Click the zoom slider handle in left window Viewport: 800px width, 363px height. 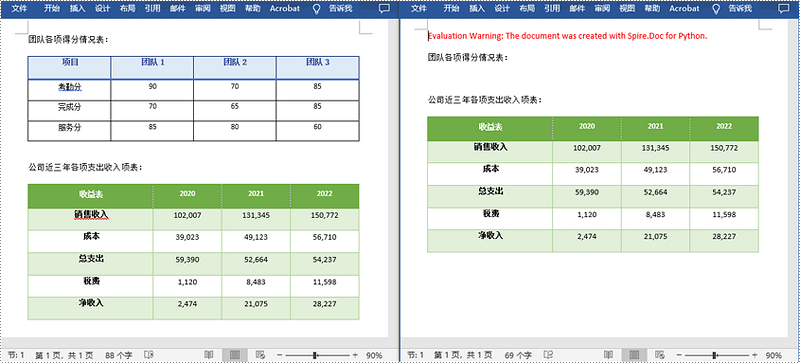[x=315, y=355]
